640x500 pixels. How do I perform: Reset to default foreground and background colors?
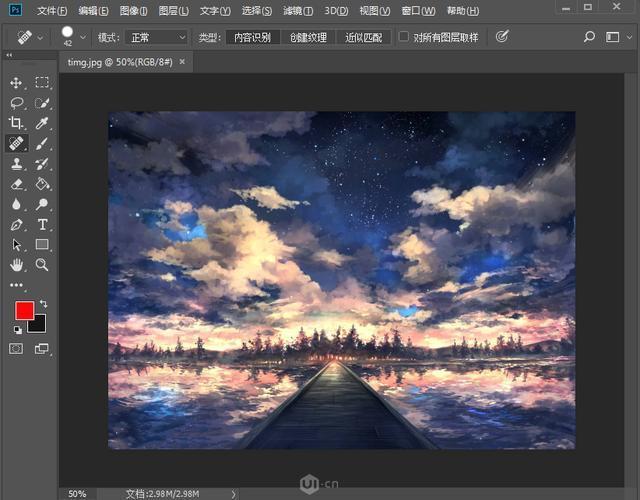click(x=17, y=330)
